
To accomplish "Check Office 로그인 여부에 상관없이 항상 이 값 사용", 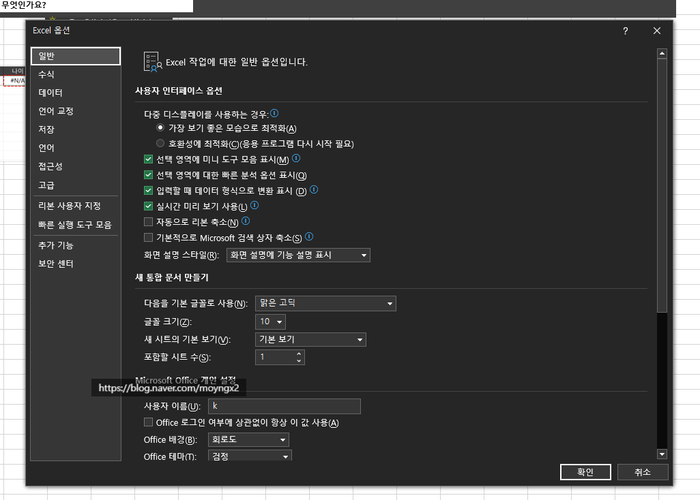I will (x=148, y=422).
